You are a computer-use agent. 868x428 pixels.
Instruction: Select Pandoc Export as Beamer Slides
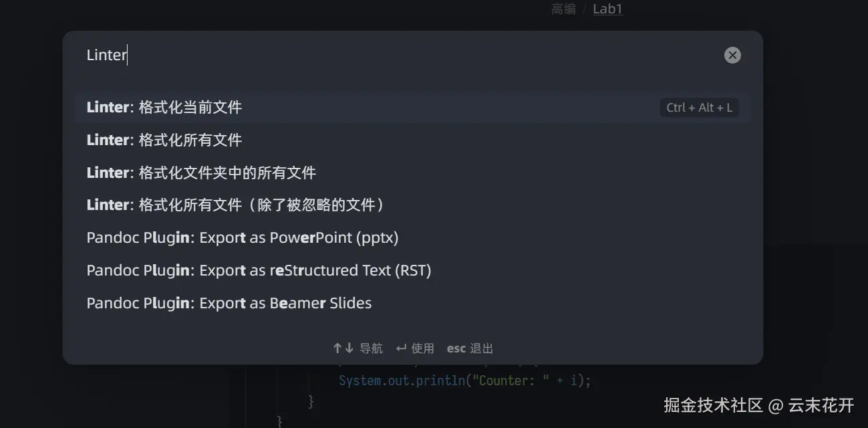[x=413, y=303]
